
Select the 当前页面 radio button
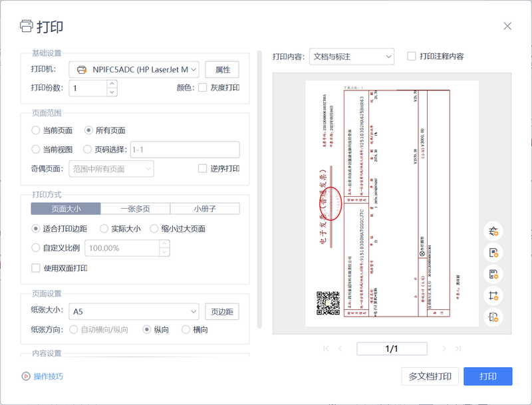pos(36,130)
